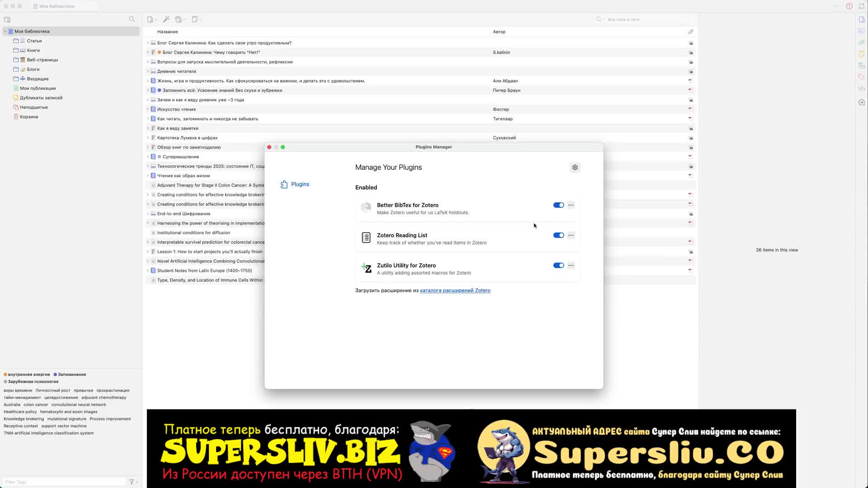
Task: Select the Корзина trash collection
Action: [28, 117]
